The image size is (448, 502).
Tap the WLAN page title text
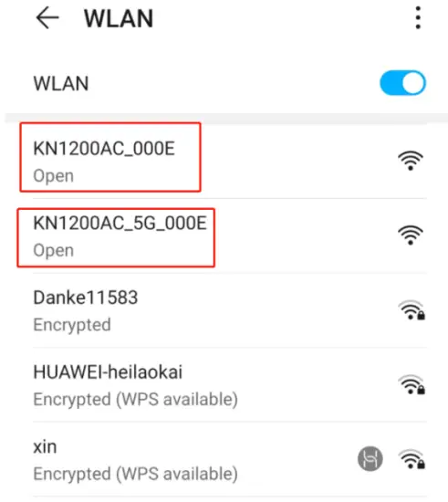[119, 18]
